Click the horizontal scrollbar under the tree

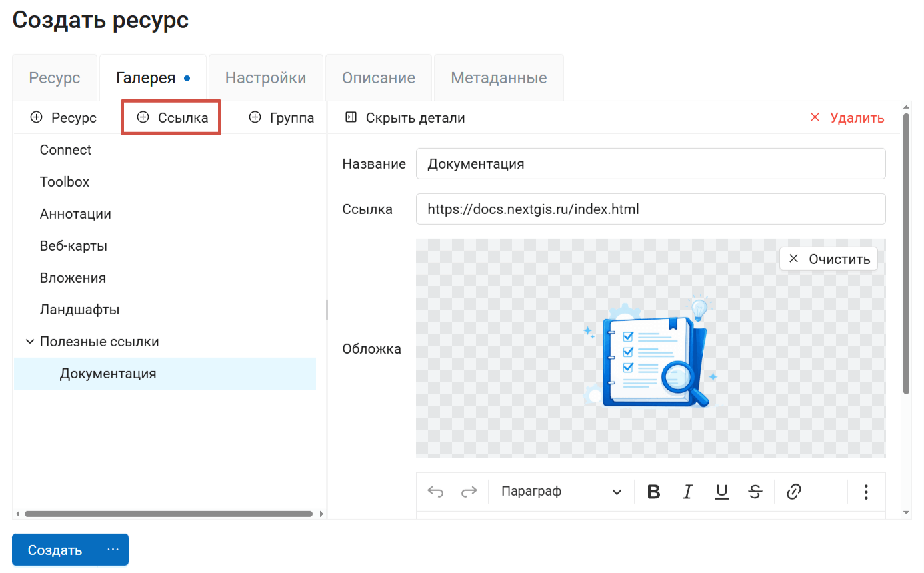point(168,514)
